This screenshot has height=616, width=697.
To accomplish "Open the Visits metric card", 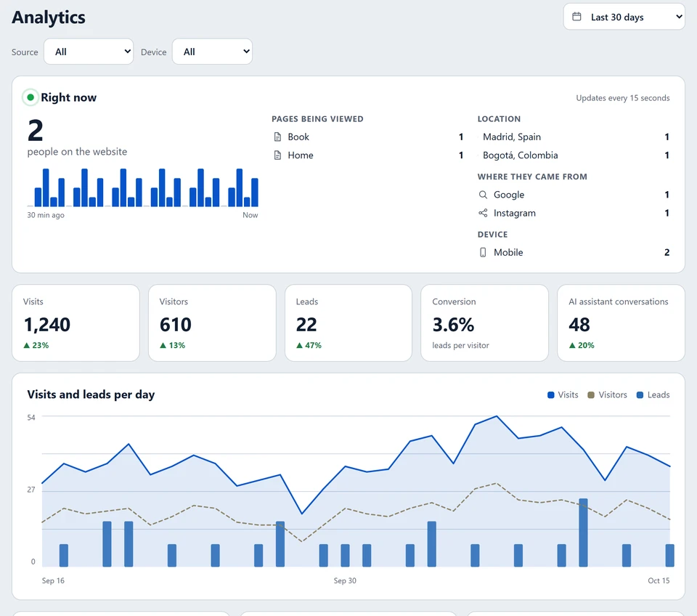I will pos(76,323).
